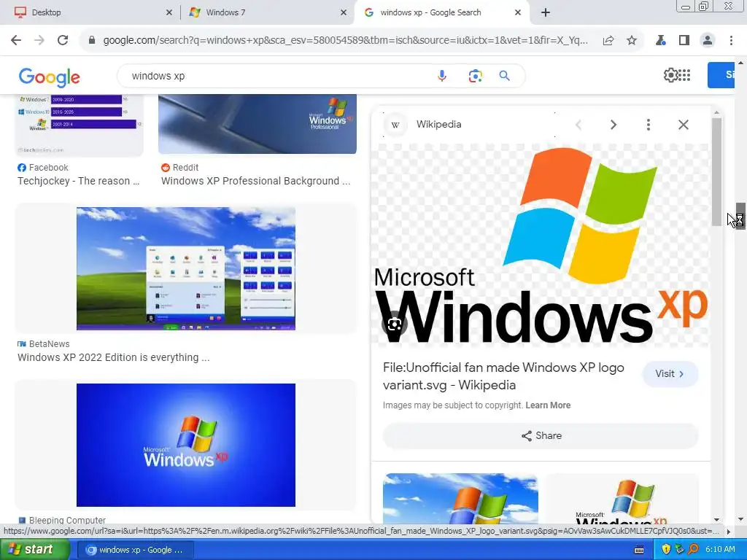747x560 pixels.
Task: Close the Google Search tab
Action: [518, 13]
